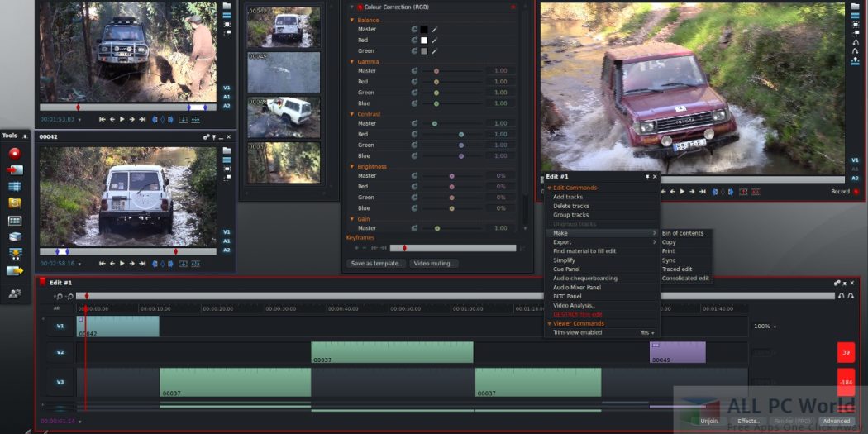Image resolution: width=868 pixels, height=434 pixels.
Task: Collapse the Gain section
Action: tap(351, 219)
